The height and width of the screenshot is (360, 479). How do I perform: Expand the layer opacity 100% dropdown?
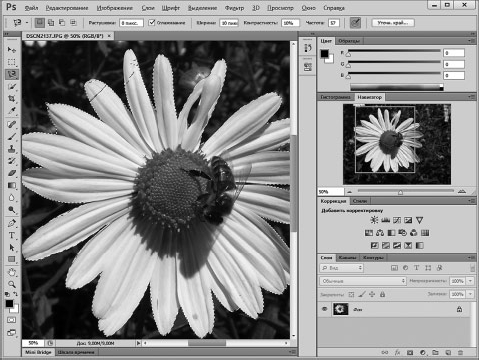click(x=470, y=281)
